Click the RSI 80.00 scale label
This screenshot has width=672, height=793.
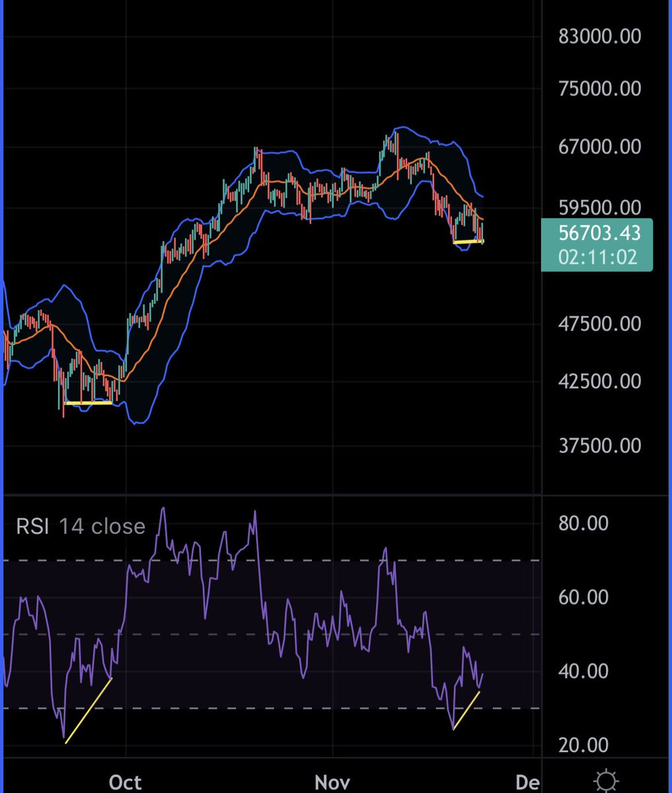coord(583,523)
